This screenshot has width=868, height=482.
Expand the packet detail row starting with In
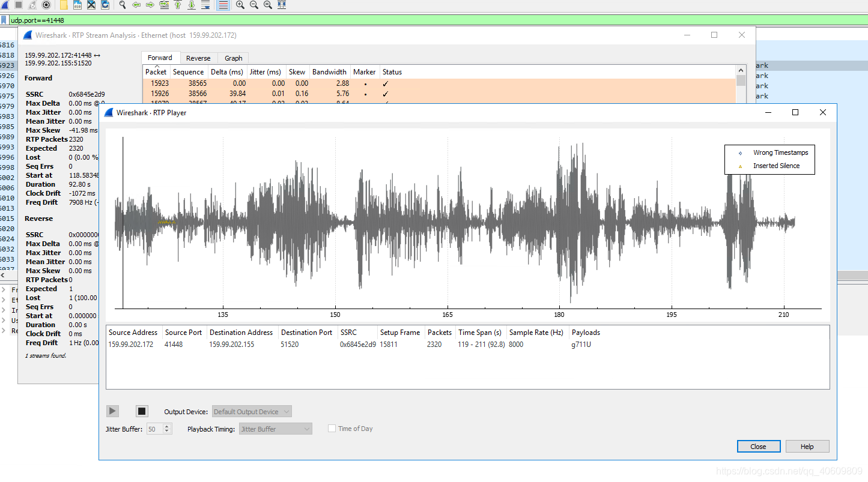click(x=4, y=310)
